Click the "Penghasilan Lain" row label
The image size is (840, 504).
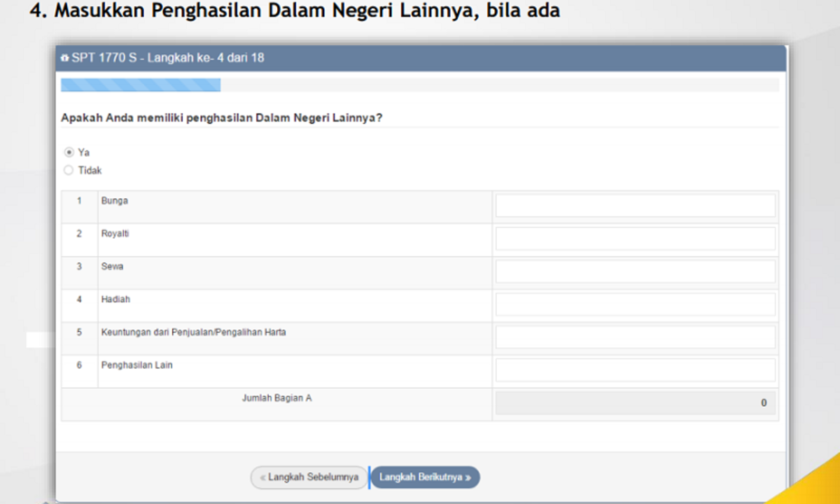pyautogui.click(x=137, y=365)
